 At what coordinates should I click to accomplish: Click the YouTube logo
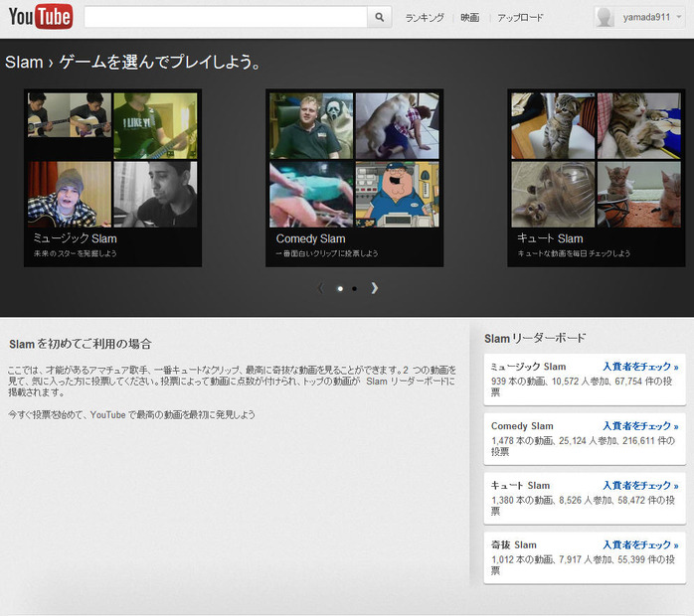(41, 17)
